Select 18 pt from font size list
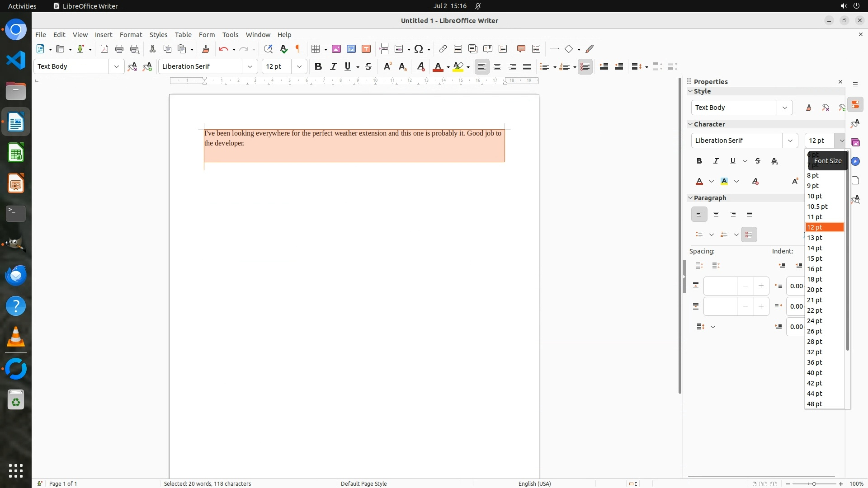Screen dimensions: 868x488 pyautogui.click(x=815, y=279)
